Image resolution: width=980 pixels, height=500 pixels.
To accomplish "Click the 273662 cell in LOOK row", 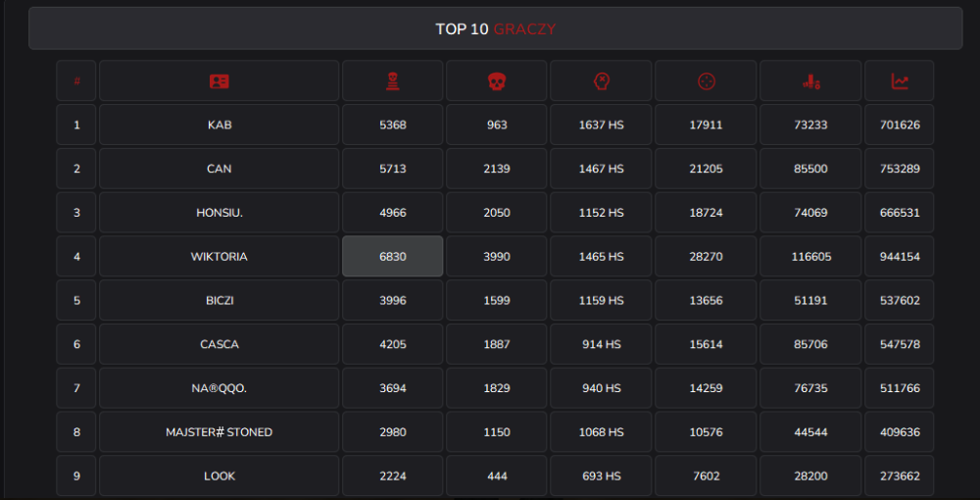I will click(900, 475).
